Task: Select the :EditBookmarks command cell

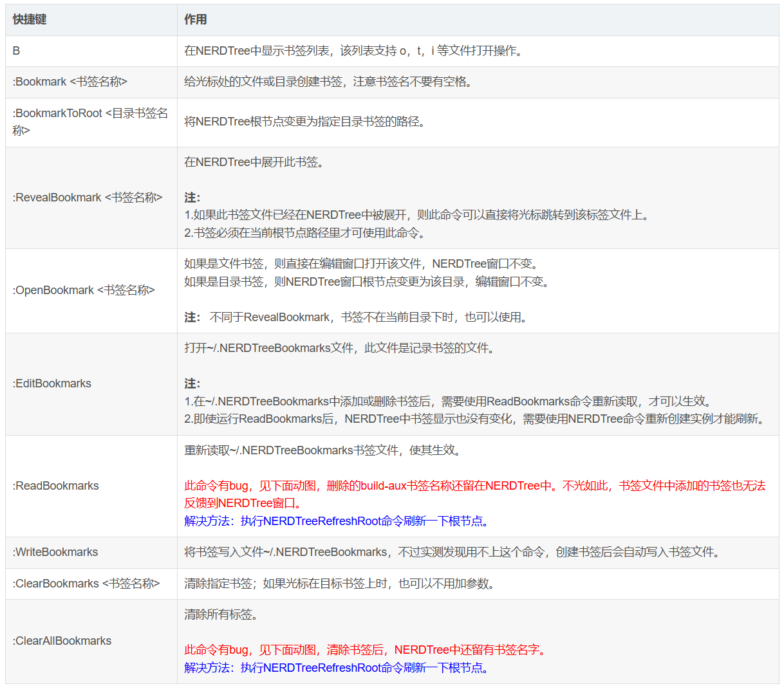Action: tap(91, 384)
